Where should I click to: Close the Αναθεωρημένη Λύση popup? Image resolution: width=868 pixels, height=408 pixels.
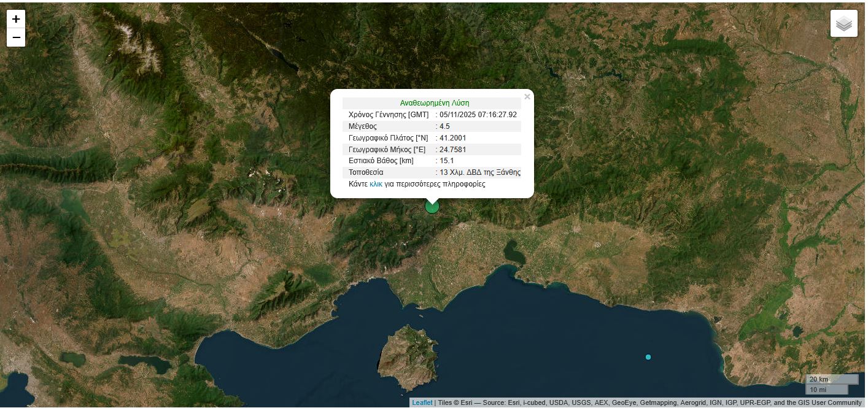tap(527, 96)
